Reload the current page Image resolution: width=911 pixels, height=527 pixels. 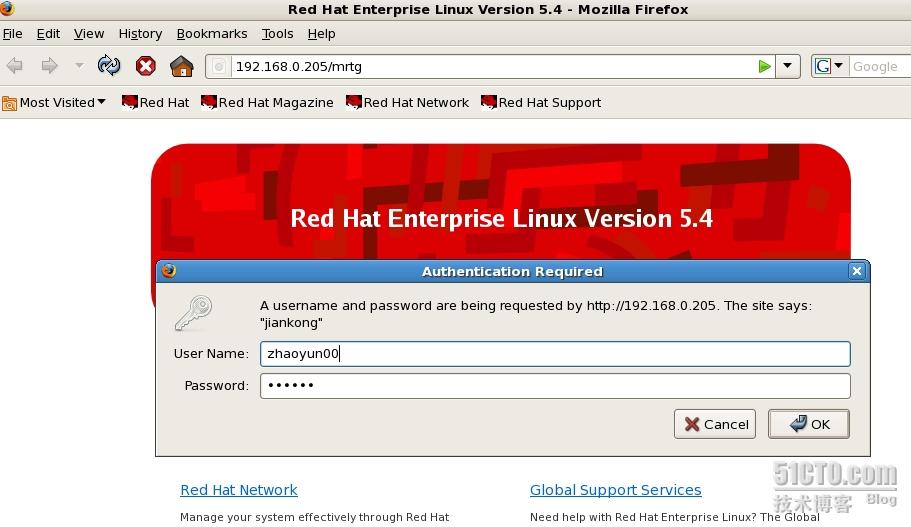pos(109,66)
